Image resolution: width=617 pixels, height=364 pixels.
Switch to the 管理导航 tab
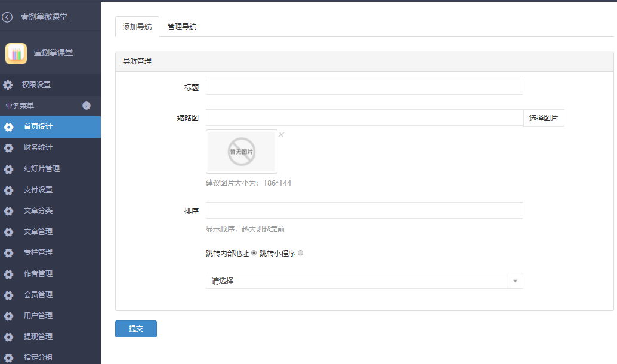click(182, 26)
